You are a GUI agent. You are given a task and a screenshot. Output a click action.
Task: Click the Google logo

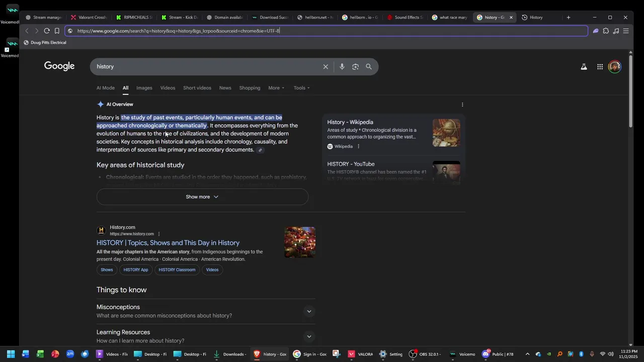(x=59, y=66)
